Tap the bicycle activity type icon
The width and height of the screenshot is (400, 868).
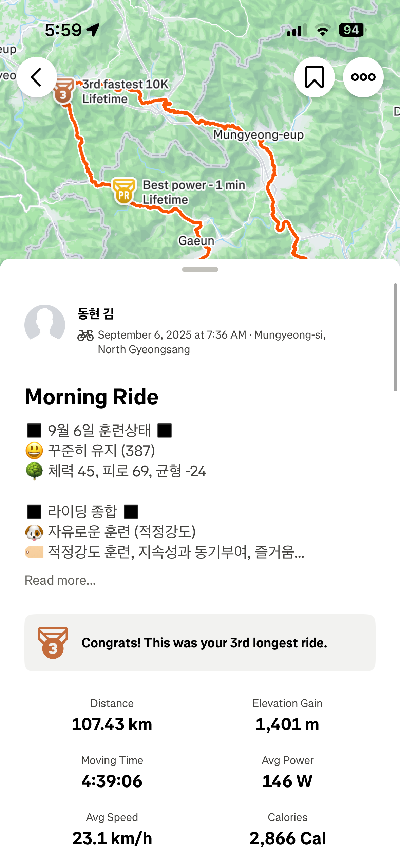[85, 336]
